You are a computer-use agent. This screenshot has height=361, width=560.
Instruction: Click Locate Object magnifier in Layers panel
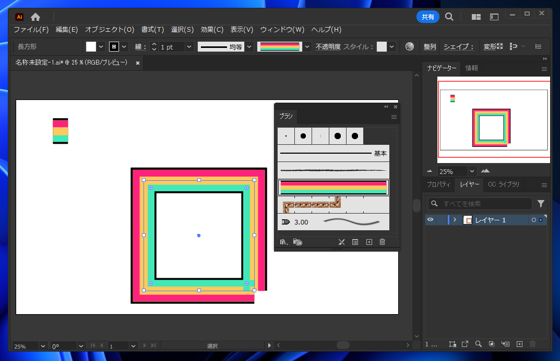478,344
